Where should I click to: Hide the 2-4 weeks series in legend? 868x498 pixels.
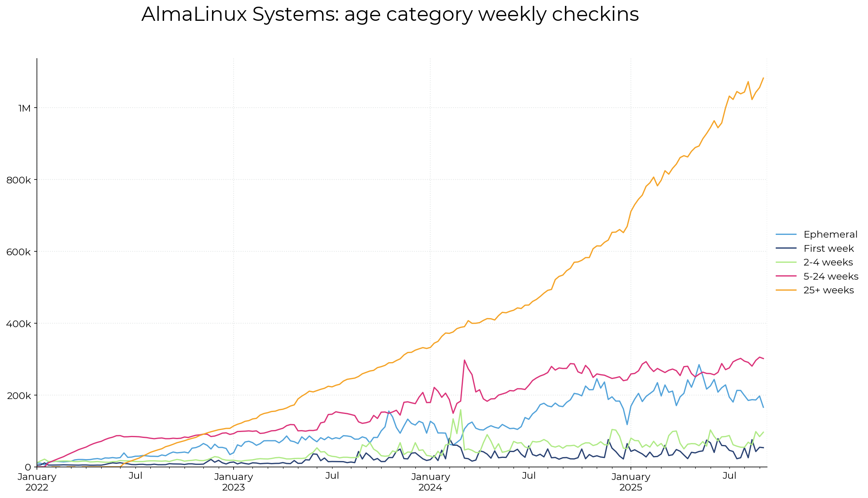coord(828,262)
